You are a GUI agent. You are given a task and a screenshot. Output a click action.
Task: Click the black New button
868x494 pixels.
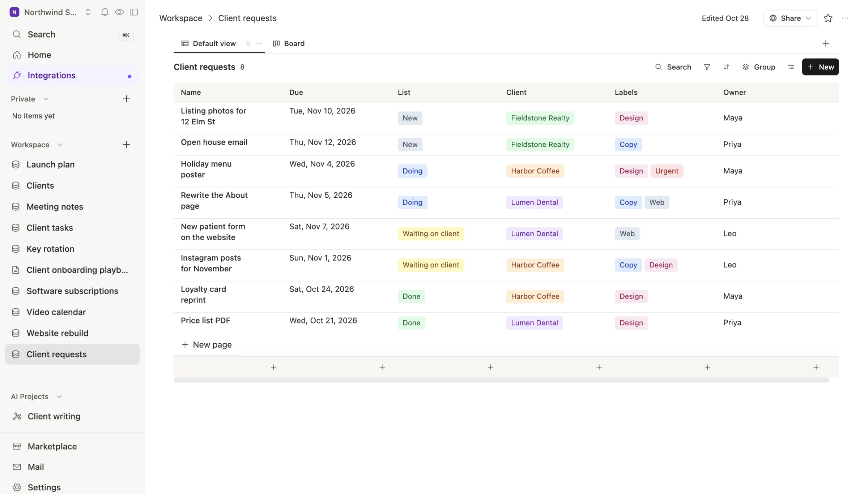pyautogui.click(x=820, y=67)
